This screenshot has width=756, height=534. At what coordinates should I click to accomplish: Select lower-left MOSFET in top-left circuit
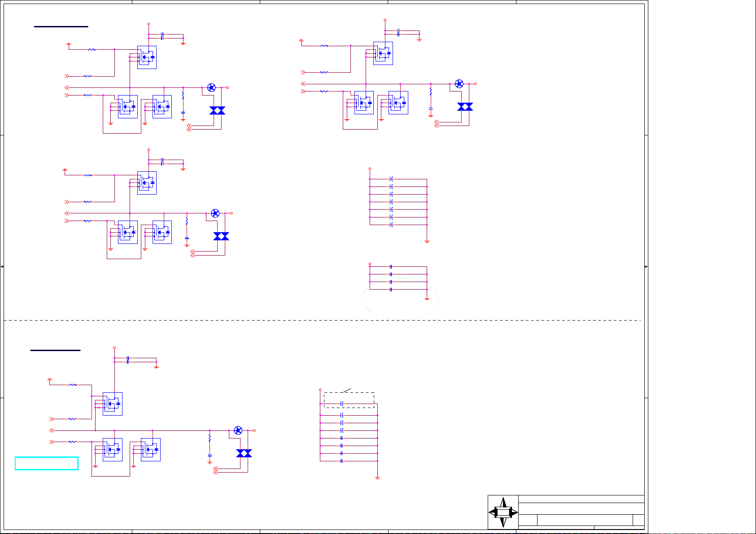(128, 107)
